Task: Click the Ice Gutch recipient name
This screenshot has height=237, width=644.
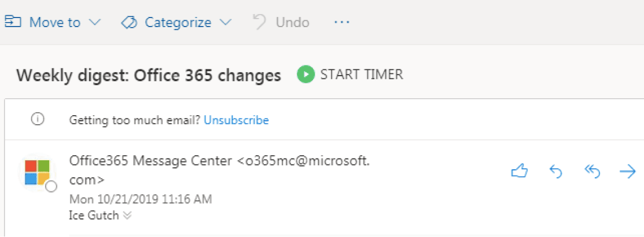Action: (x=94, y=215)
